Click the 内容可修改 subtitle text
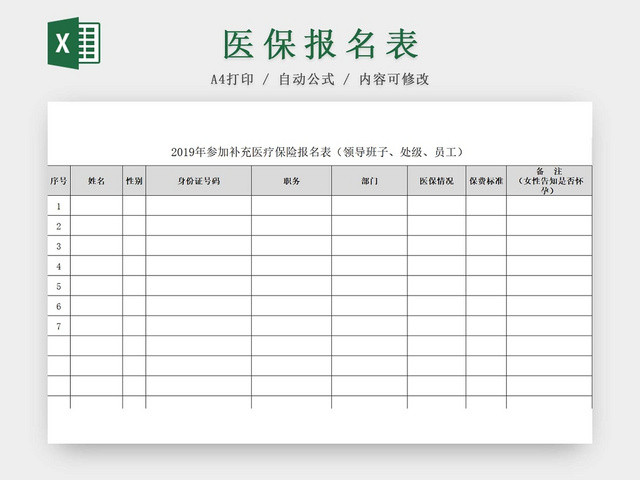 click(394, 79)
